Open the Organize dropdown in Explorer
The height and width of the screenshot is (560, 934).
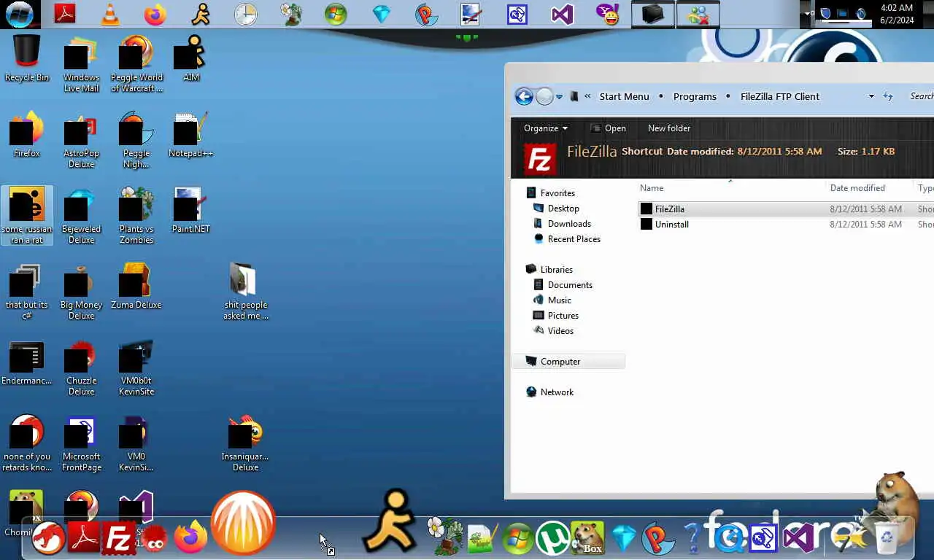tap(546, 128)
